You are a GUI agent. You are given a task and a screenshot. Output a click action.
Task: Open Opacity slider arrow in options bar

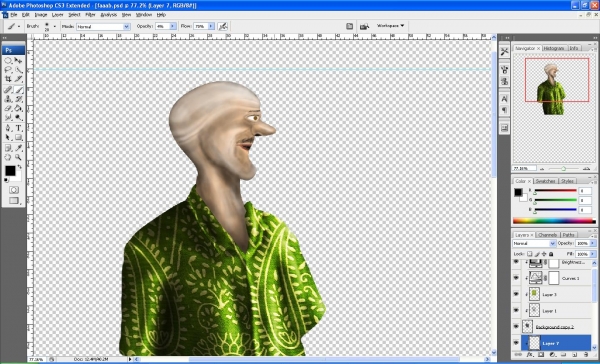pyautogui.click(x=173, y=26)
